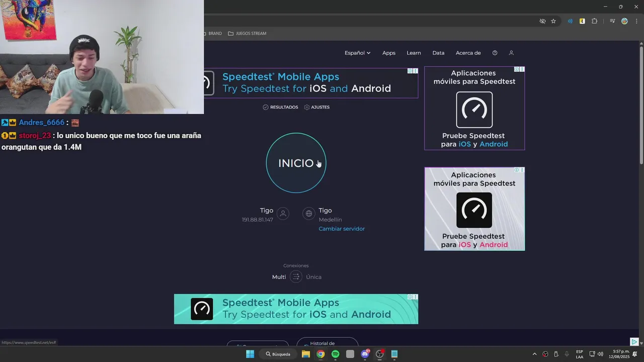
Task: Go to the Learn section
Action: (414, 53)
